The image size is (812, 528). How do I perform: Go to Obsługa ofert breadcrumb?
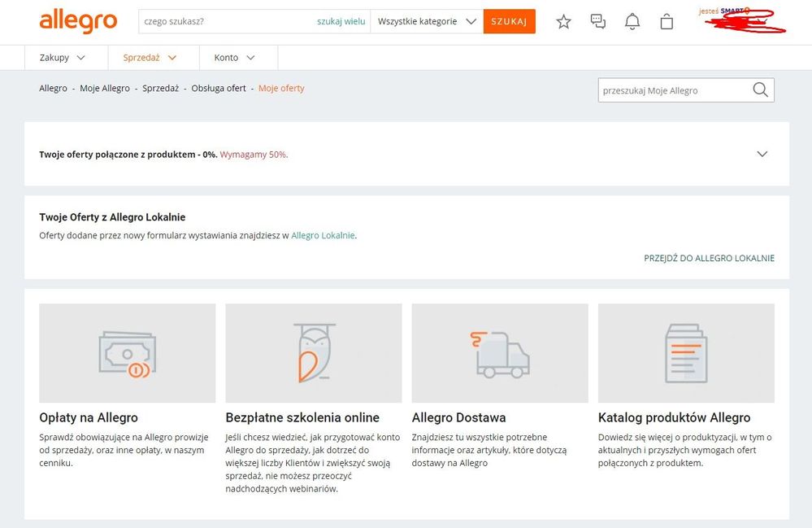click(x=219, y=88)
